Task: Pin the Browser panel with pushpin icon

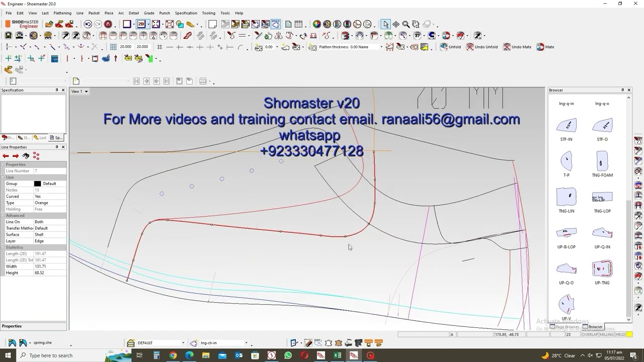Action: 622,90
